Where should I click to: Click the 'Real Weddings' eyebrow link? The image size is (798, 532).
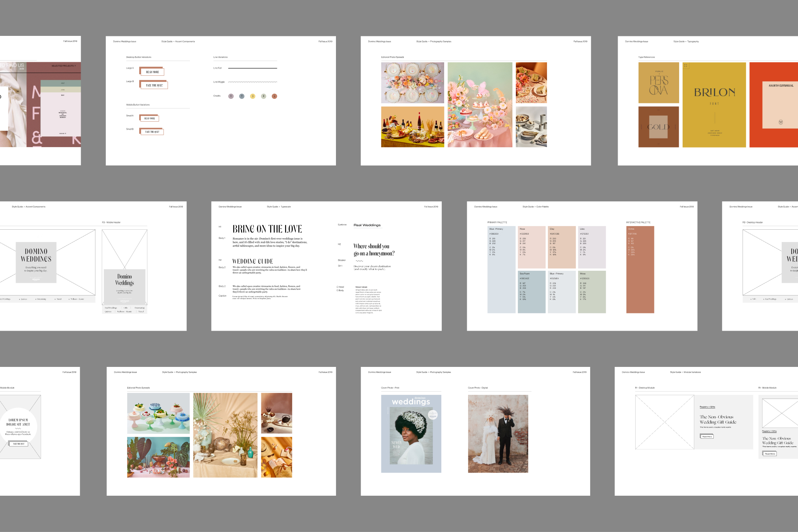[x=367, y=225]
